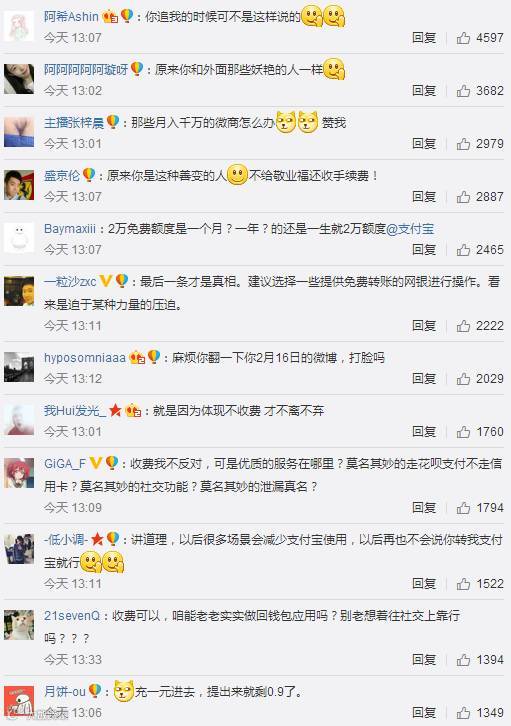
Task: Reply to 月饼-ou's comment
Action: [x=424, y=713]
